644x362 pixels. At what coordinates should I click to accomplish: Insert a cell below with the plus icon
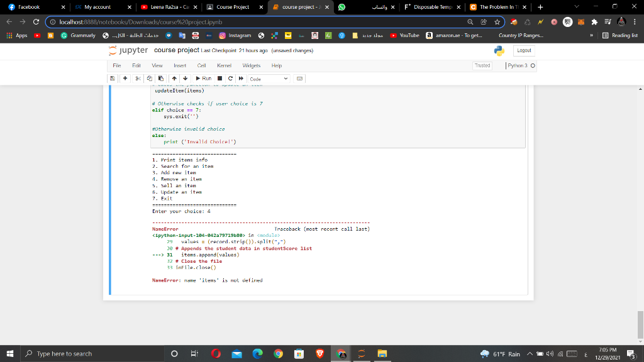click(x=125, y=79)
